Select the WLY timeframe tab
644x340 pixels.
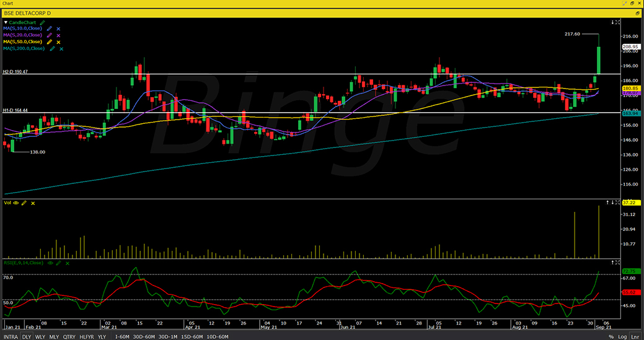tap(40, 337)
